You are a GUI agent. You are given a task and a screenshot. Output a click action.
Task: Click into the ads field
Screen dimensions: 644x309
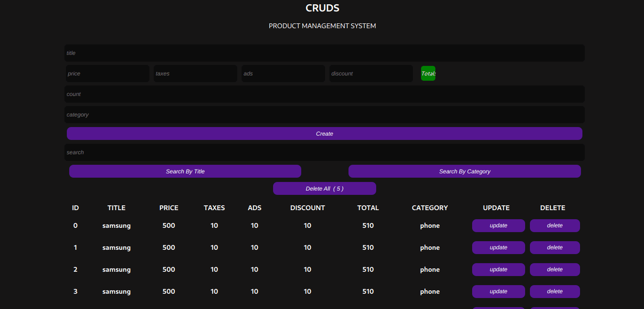point(283,74)
